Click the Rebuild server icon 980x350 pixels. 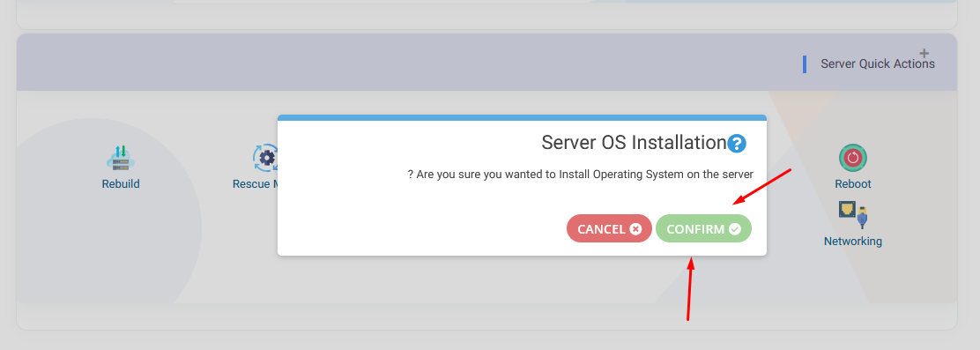click(x=121, y=158)
